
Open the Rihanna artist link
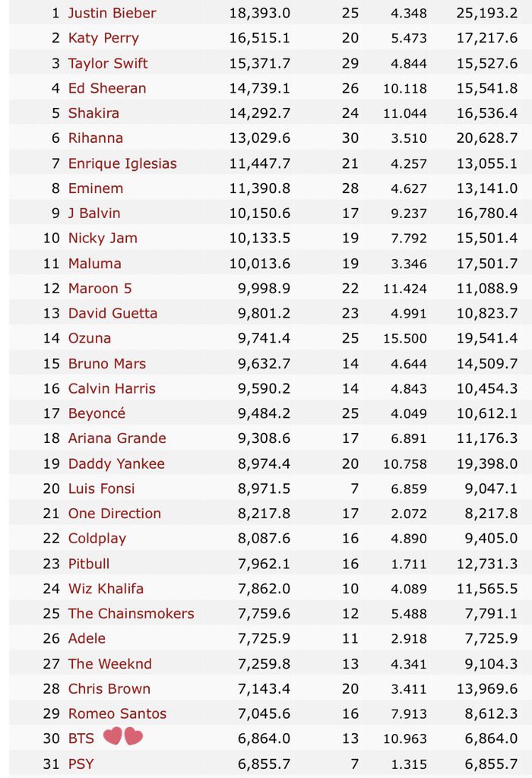click(x=95, y=138)
